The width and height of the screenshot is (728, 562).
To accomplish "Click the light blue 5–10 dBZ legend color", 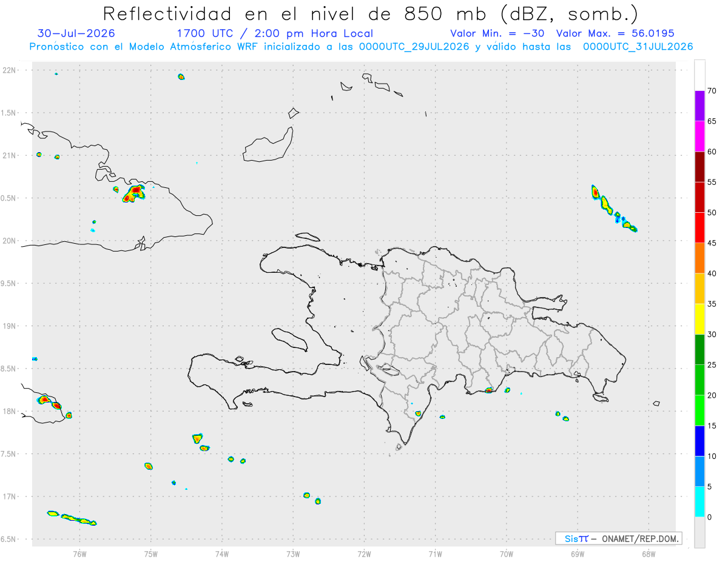I will tap(699, 472).
